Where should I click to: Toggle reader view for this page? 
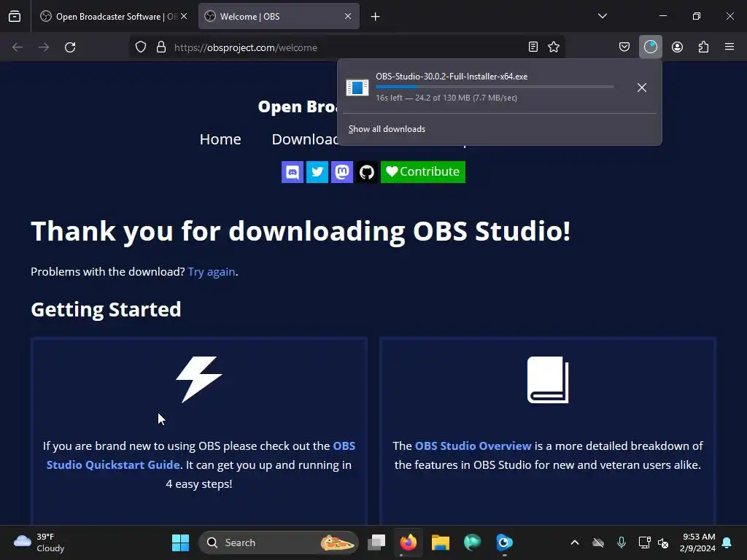tap(533, 47)
